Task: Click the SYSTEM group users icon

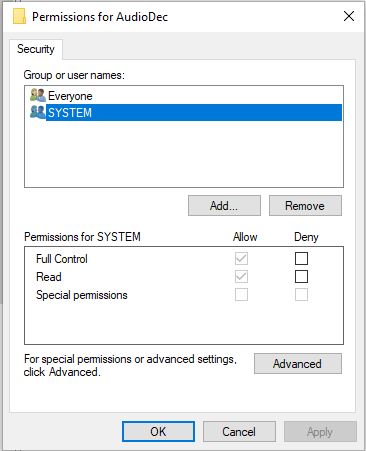Action: pyautogui.click(x=38, y=112)
